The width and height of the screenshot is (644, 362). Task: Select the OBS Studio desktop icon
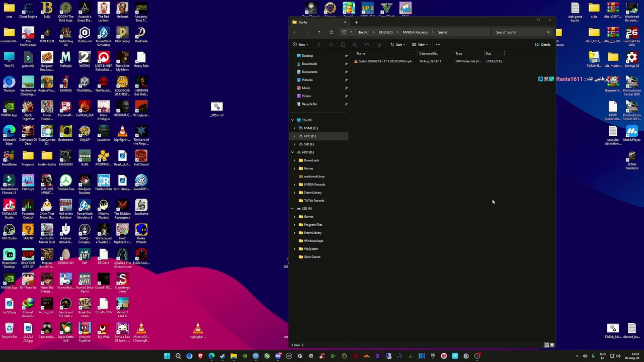coord(9,232)
